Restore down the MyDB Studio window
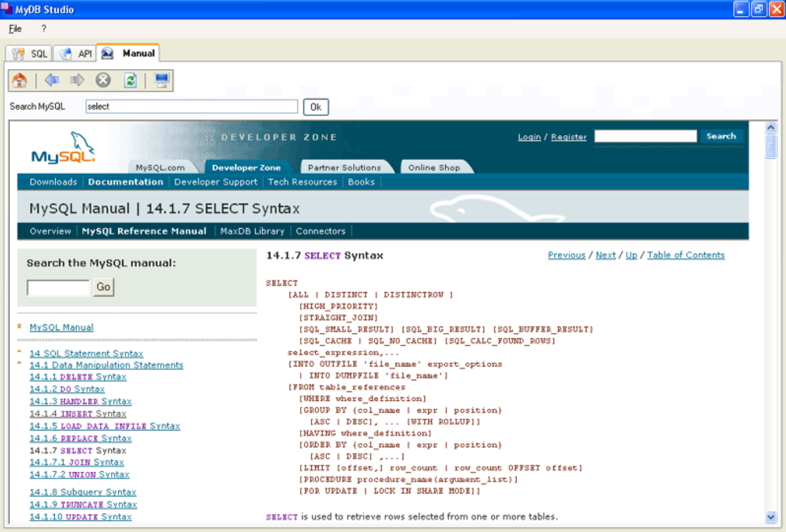Viewport: 786px width, 532px height. click(x=759, y=9)
